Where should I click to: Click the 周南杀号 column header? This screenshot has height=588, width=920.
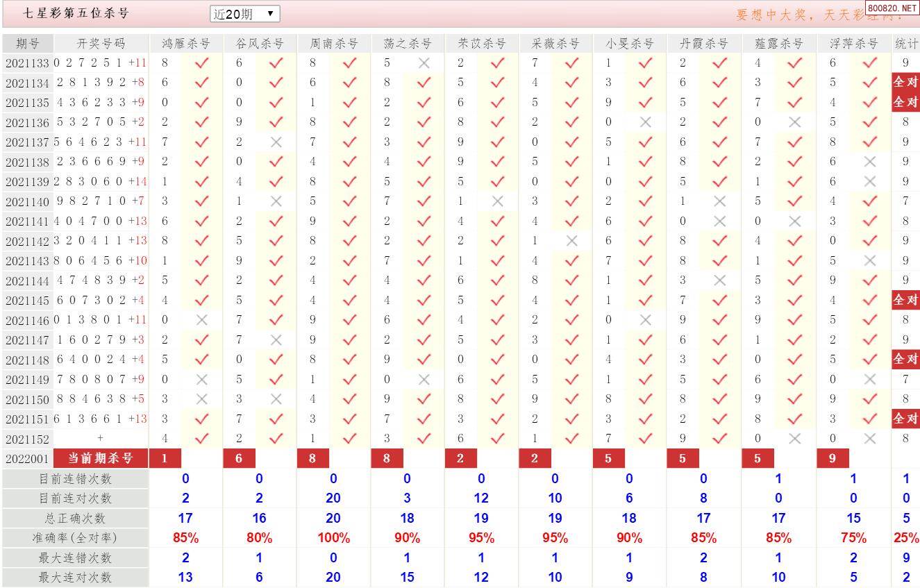pyautogui.click(x=334, y=43)
